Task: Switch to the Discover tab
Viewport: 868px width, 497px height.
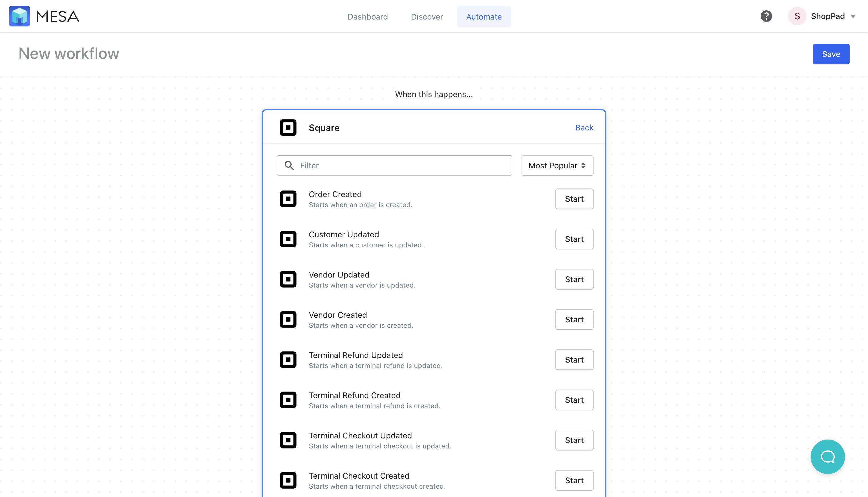Action: (x=427, y=17)
